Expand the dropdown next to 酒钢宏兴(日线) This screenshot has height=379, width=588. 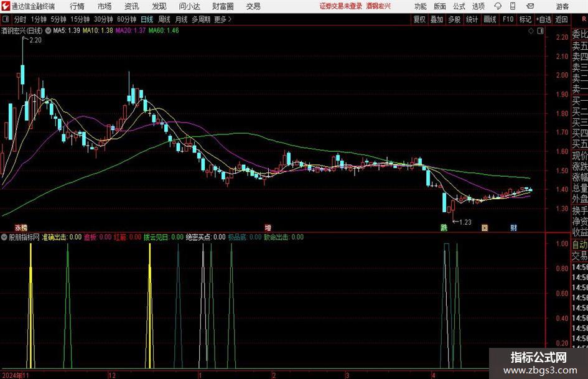click(48, 30)
